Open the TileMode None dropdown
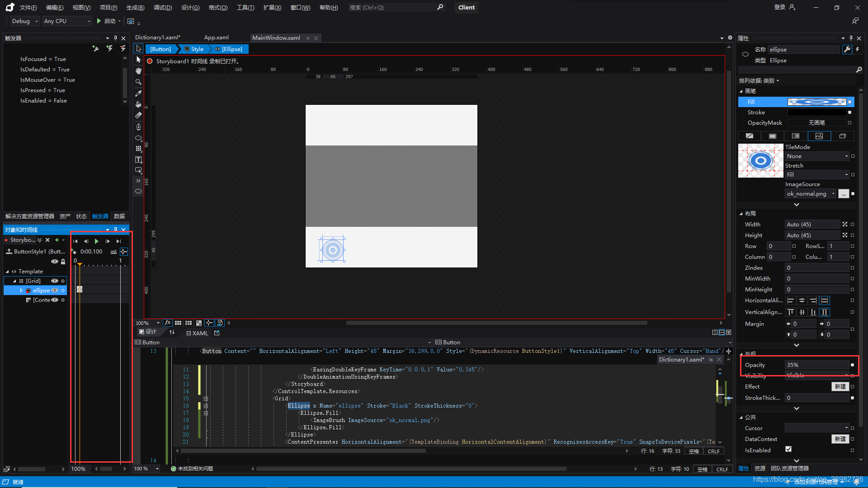Viewport: 868px width, 488px height. tap(817, 156)
